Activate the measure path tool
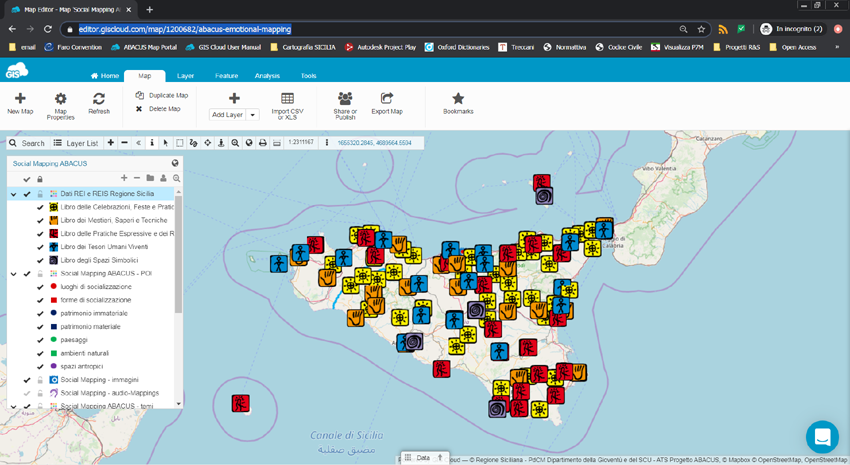 click(x=194, y=143)
